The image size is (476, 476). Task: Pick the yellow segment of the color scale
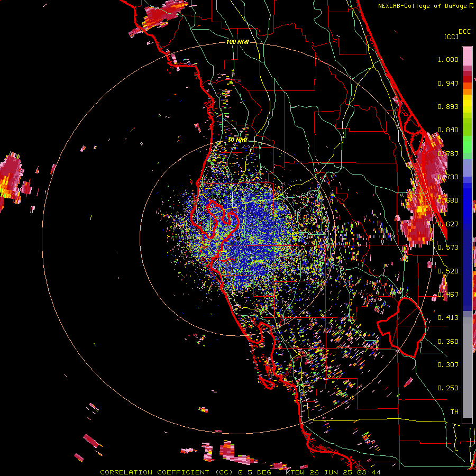point(467,104)
